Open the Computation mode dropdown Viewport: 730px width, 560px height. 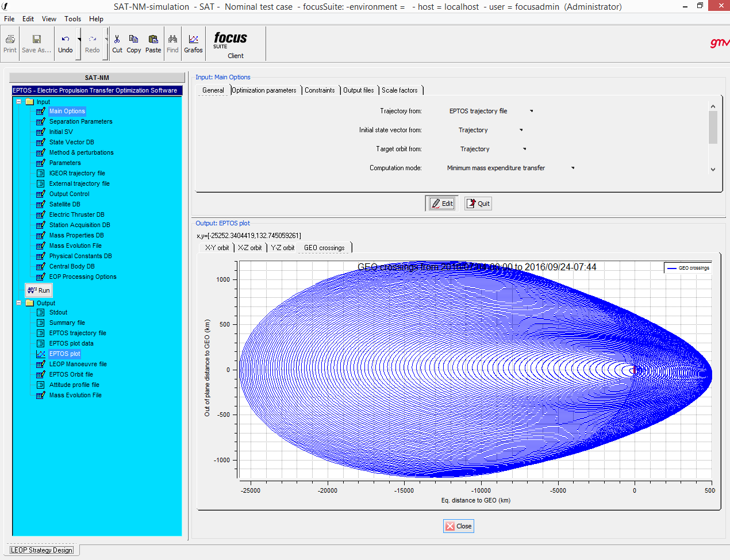tap(573, 168)
